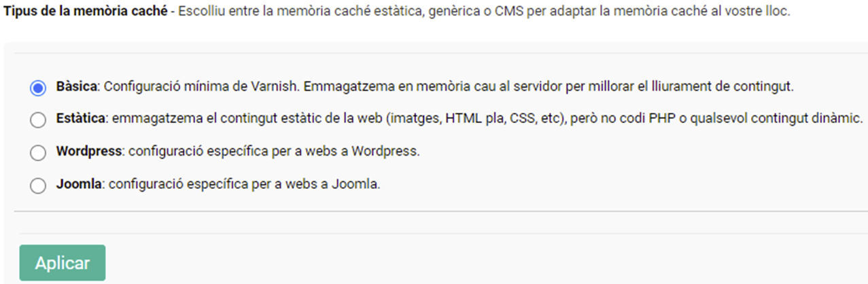Select the Estàtica radio button

point(38,120)
